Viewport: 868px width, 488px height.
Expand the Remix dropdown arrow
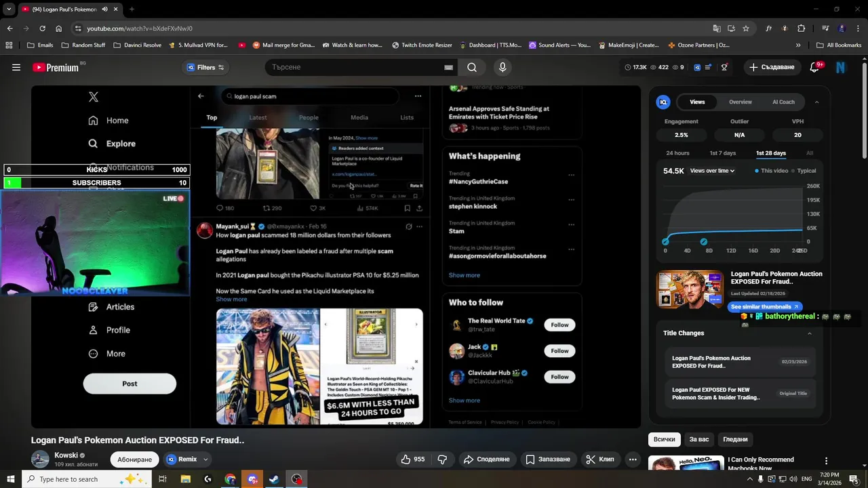pos(205,460)
